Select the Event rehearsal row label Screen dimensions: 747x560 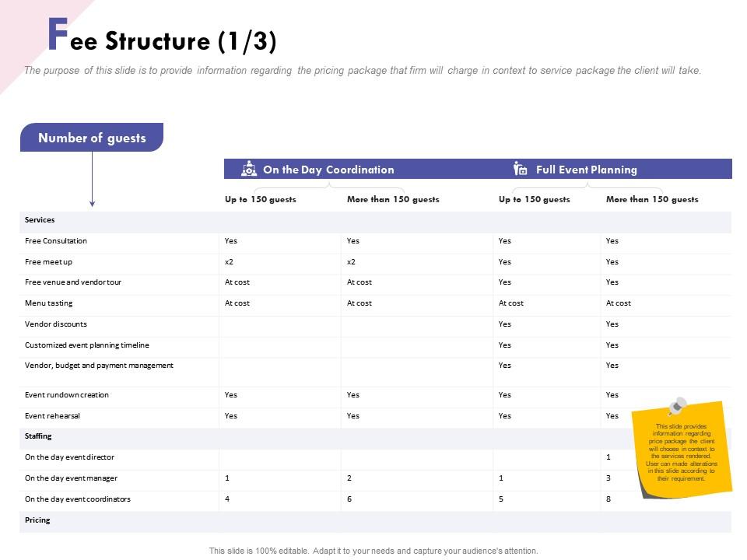click(x=52, y=415)
